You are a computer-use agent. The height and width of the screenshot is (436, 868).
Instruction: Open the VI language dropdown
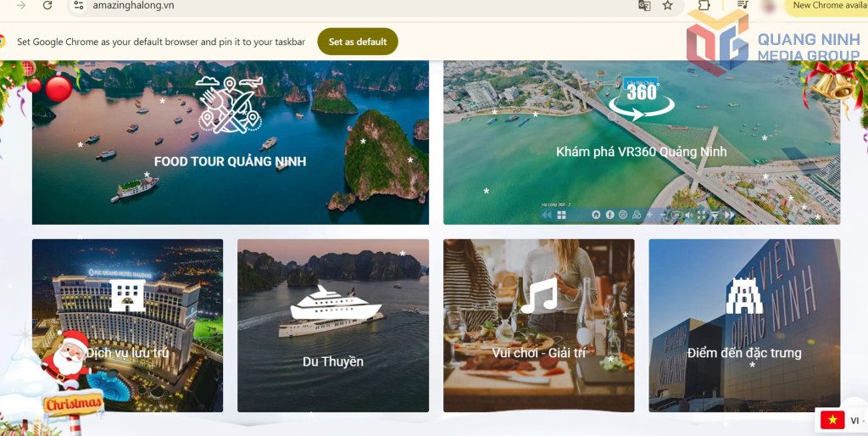point(842,420)
